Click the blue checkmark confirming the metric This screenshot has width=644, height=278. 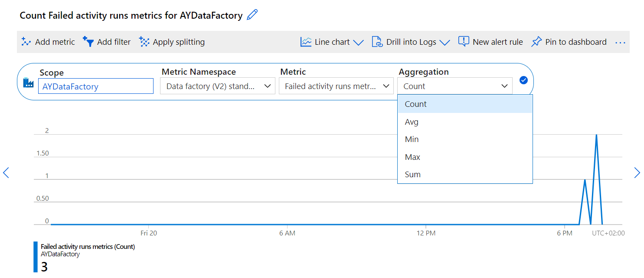coord(523,80)
